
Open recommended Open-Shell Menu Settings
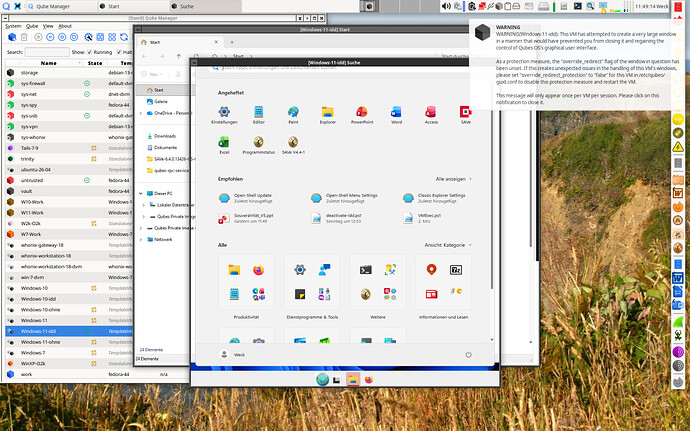pos(344,198)
